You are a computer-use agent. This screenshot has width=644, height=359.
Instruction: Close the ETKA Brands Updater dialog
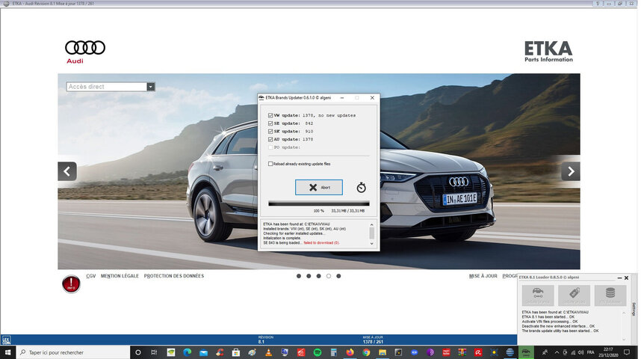[372, 98]
